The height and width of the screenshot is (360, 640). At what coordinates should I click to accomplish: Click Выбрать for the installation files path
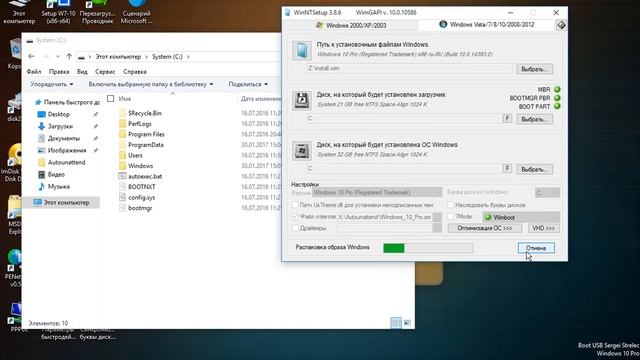tap(534, 69)
